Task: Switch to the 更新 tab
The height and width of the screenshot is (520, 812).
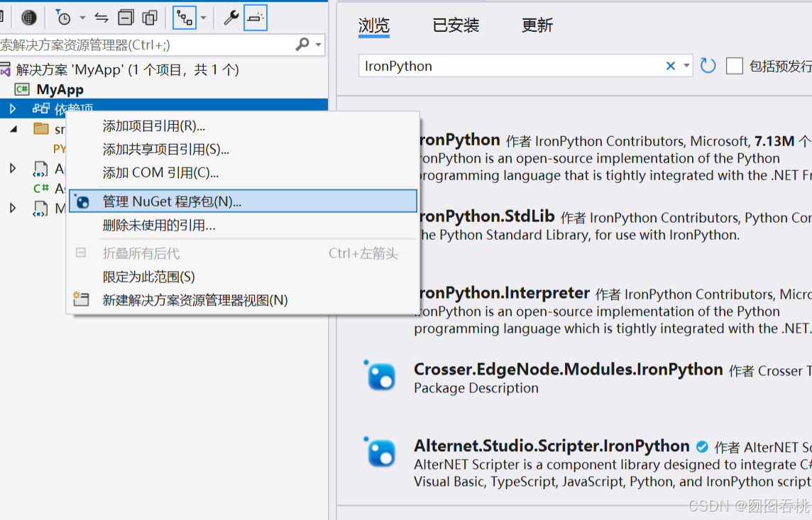Action: tap(537, 25)
